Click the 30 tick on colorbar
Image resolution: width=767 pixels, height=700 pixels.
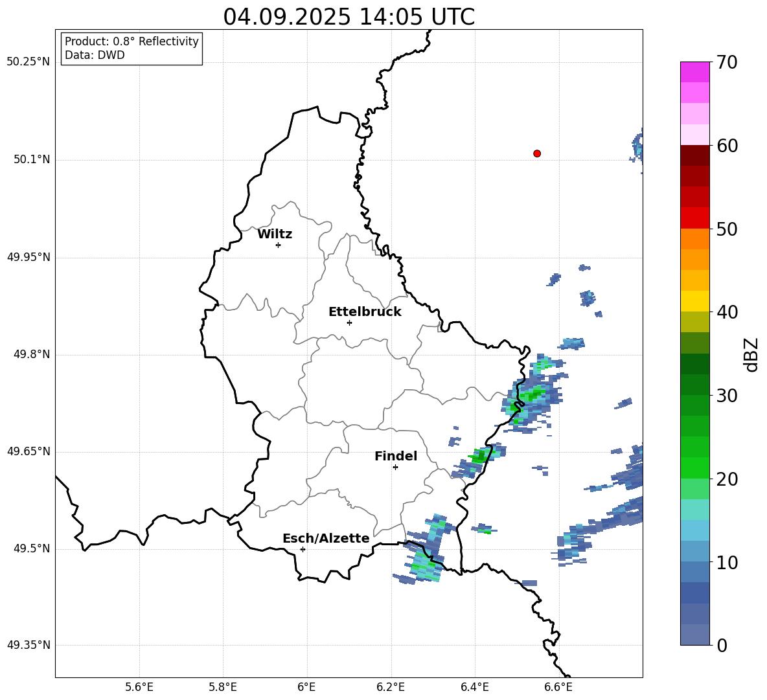[x=727, y=396]
